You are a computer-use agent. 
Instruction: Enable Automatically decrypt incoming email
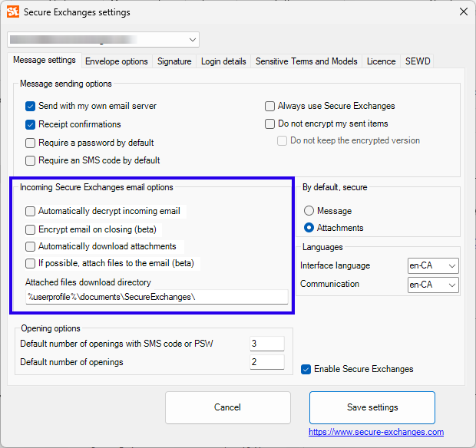(30, 211)
